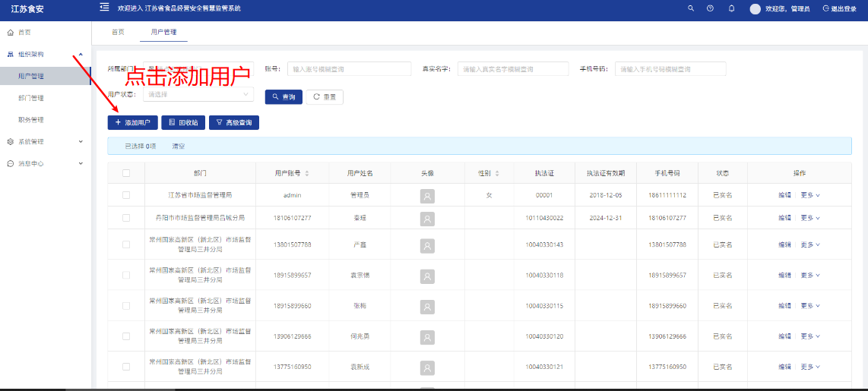Click the avatar placeholder in admin row
This screenshot has height=391, width=868.
pos(427,196)
